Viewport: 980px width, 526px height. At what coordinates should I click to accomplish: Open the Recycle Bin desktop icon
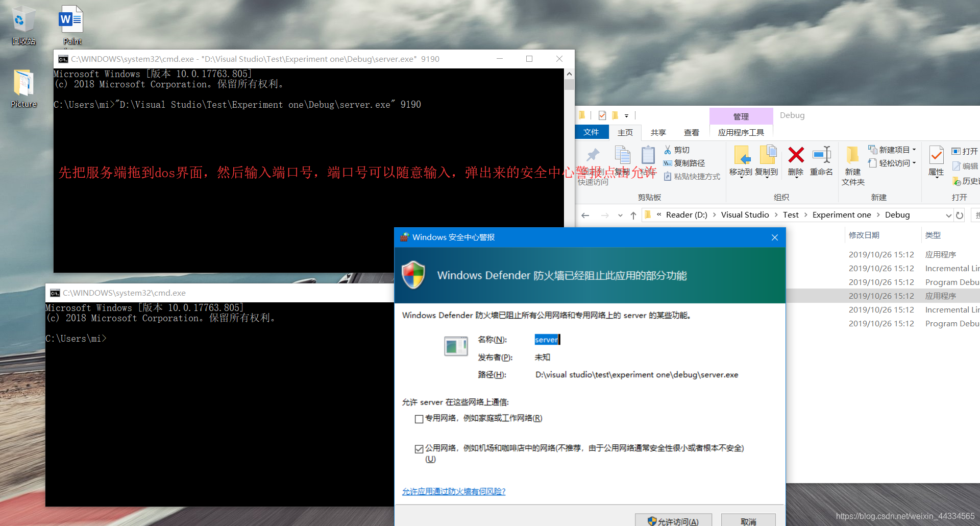(x=23, y=26)
